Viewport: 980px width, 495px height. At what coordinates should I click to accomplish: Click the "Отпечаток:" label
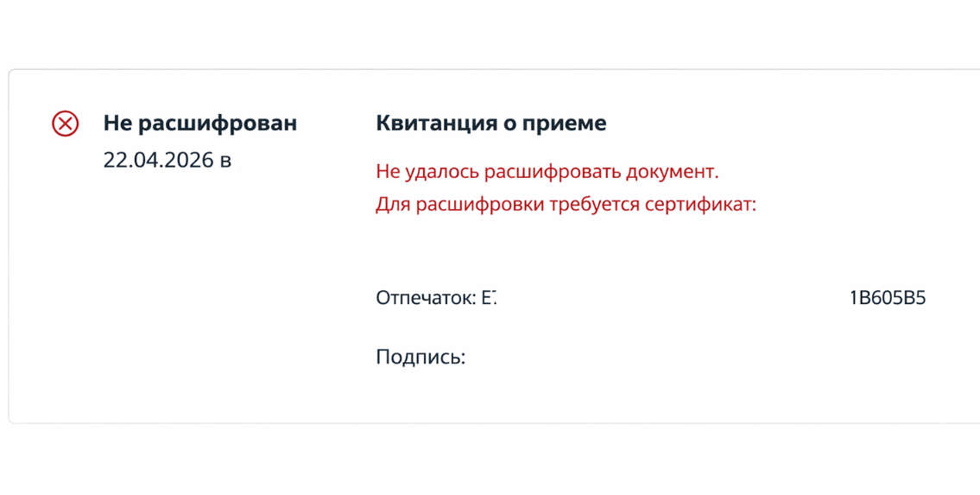pyautogui.click(x=426, y=298)
